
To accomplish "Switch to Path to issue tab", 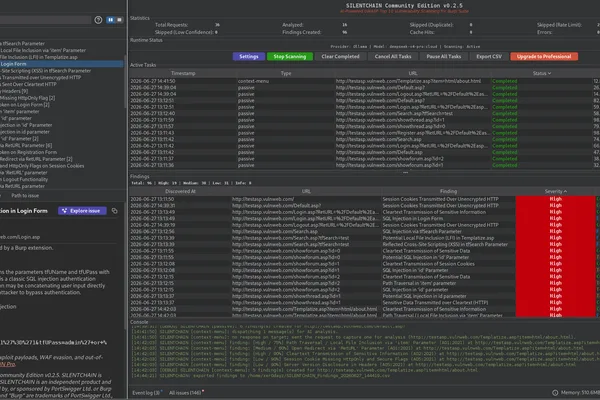I will 25,196.
